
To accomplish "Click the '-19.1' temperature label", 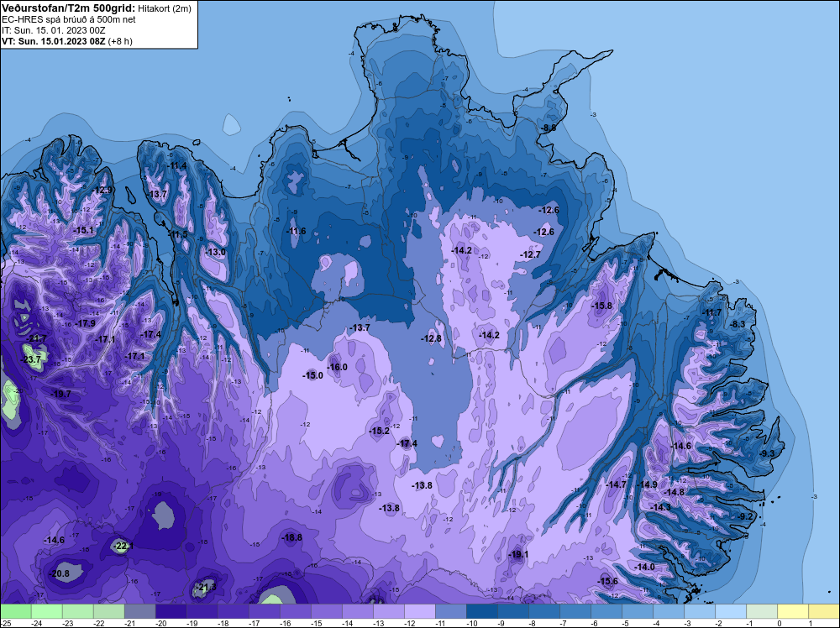I will pyautogui.click(x=518, y=554).
